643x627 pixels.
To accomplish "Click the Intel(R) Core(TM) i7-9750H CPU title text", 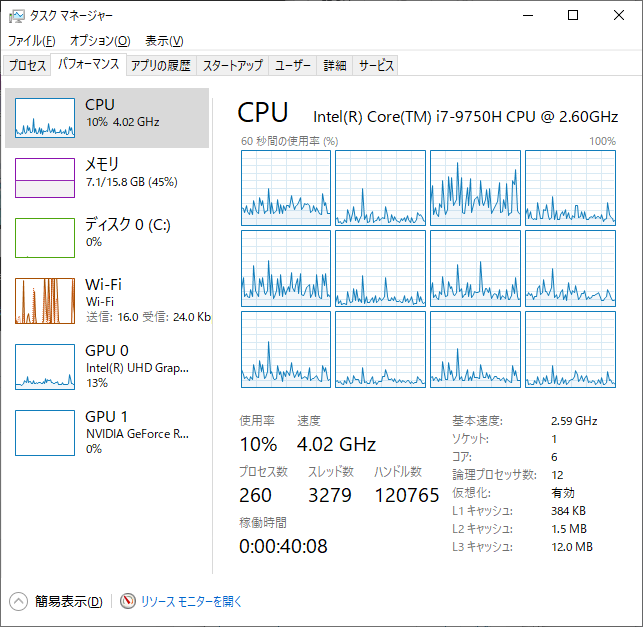I will [465, 117].
